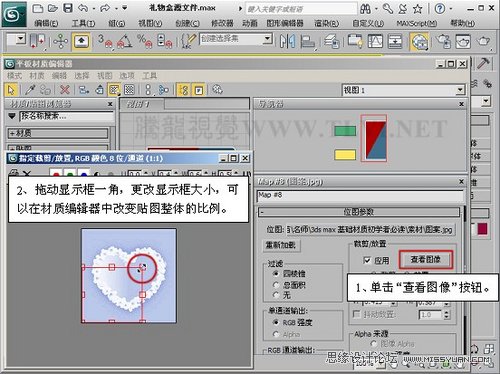The height and width of the screenshot is (374, 500).
Task: Open the 视图1 view dropdown
Action: [x=460, y=90]
